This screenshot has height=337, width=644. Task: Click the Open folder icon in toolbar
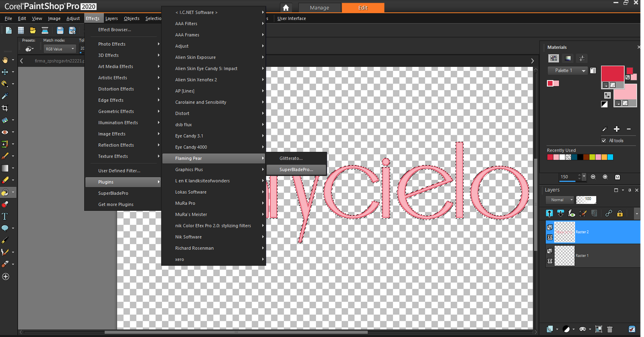click(x=33, y=31)
